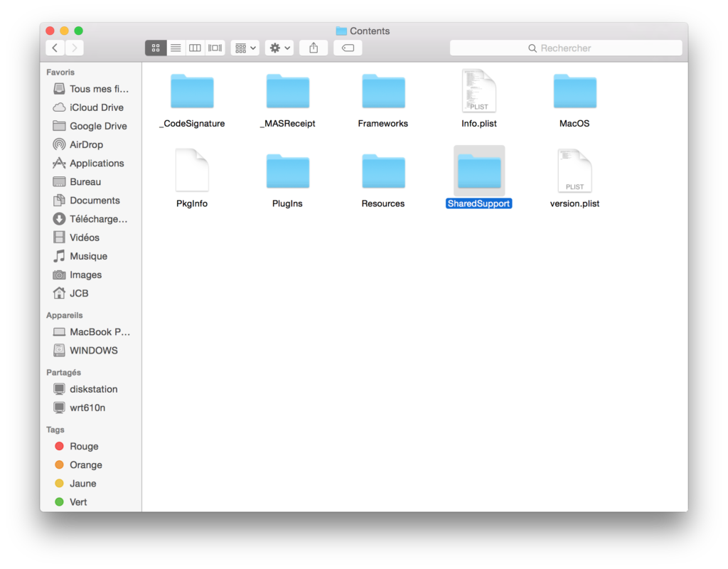
Task: Open iCloud Drive in sidebar
Action: point(91,107)
